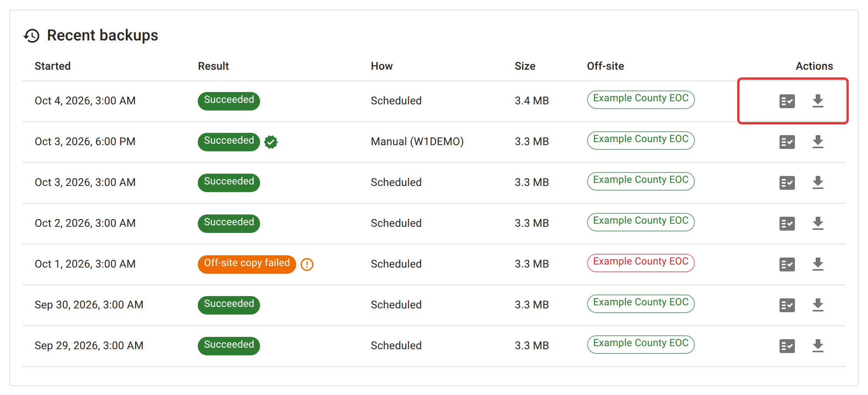Click the Oct 1, 2026, 3:00 AM date
868x395 pixels.
point(85,264)
